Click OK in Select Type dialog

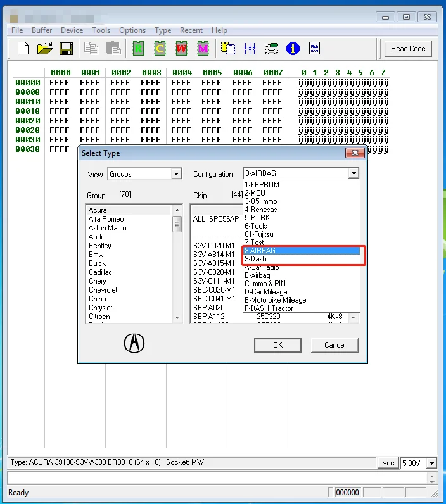pyautogui.click(x=277, y=345)
